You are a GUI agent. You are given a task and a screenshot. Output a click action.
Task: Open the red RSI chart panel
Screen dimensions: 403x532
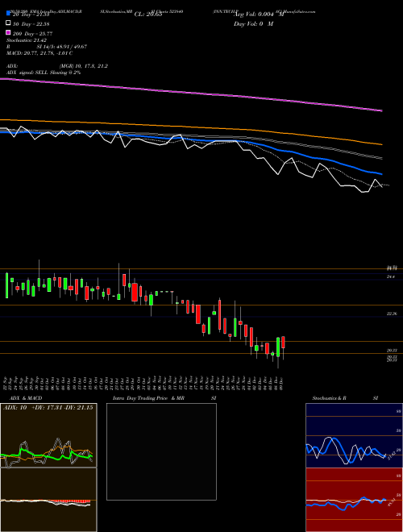(354, 500)
